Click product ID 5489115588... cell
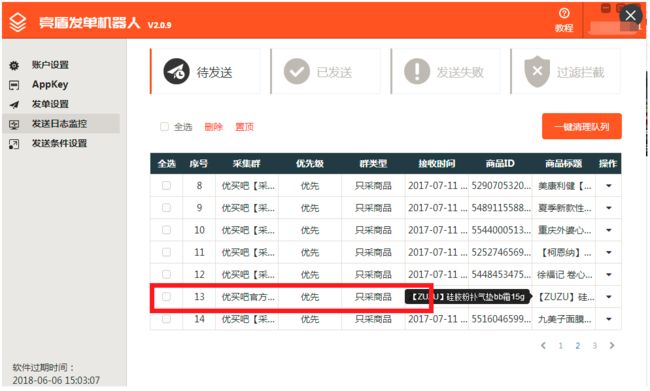 501,208
